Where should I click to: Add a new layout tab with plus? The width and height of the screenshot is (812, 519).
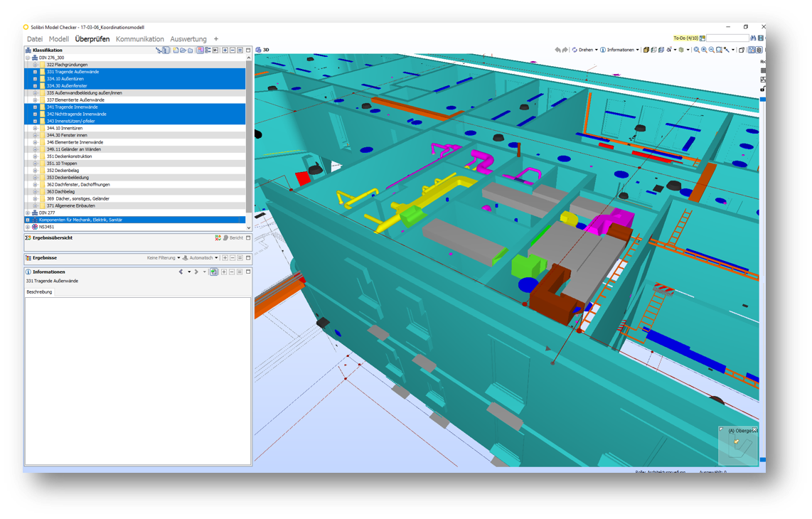click(x=216, y=39)
